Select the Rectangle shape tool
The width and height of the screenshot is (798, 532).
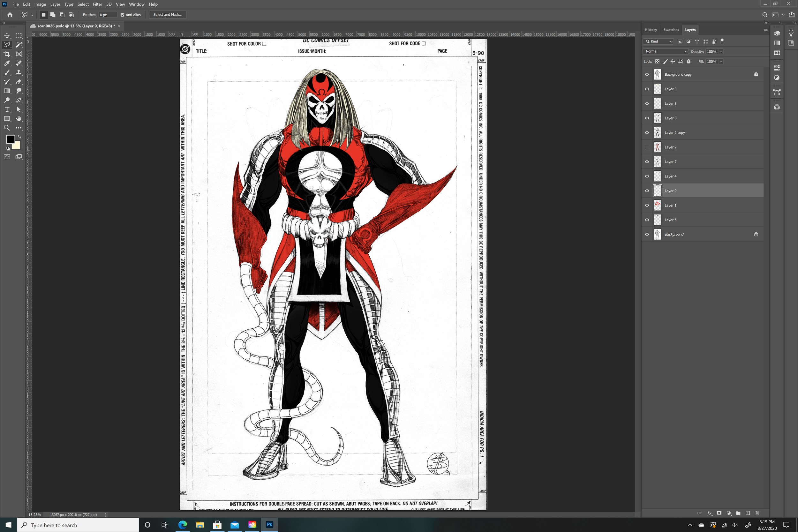click(x=7, y=118)
